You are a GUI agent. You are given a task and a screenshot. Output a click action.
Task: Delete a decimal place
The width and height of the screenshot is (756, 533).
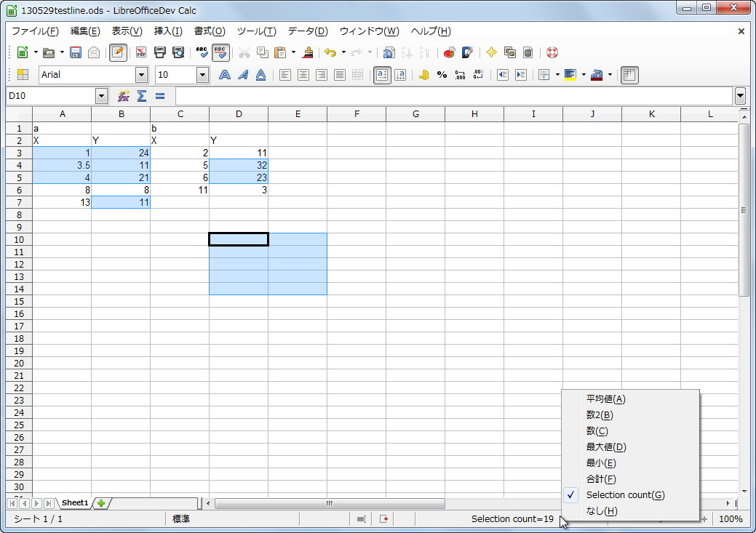[478, 75]
